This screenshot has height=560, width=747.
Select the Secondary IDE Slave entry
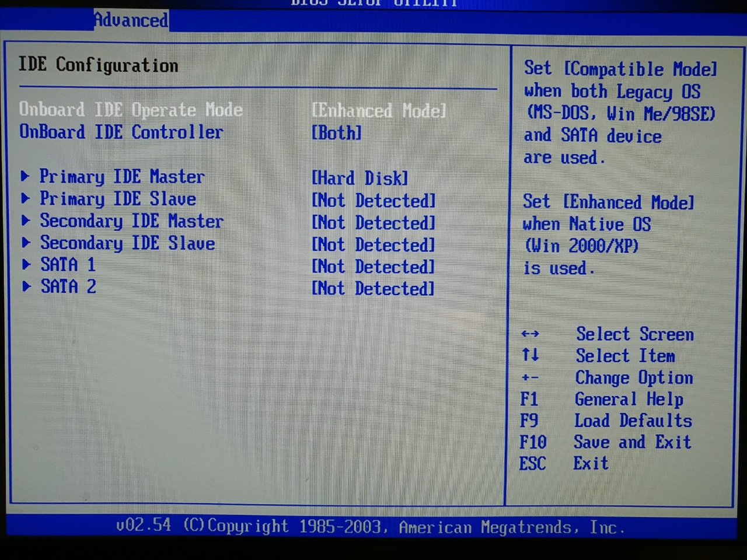point(127,243)
